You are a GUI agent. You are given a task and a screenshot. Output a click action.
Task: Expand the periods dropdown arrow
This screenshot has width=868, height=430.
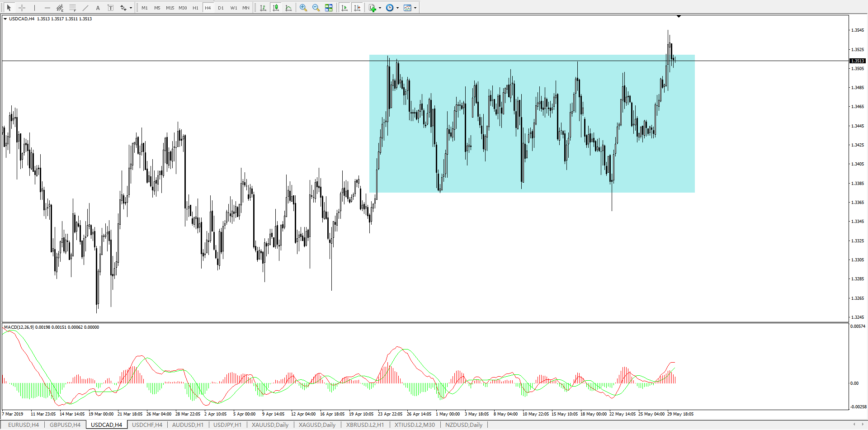(398, 8)
